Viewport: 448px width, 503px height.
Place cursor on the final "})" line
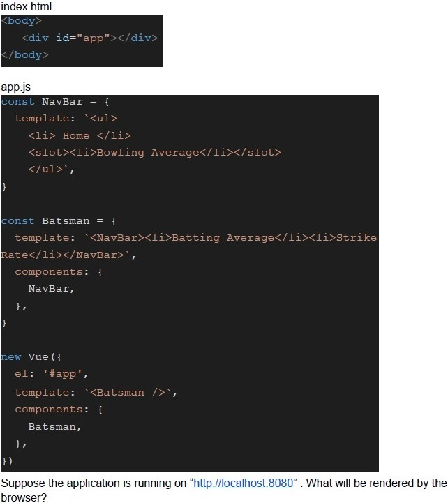pos(7,460)
